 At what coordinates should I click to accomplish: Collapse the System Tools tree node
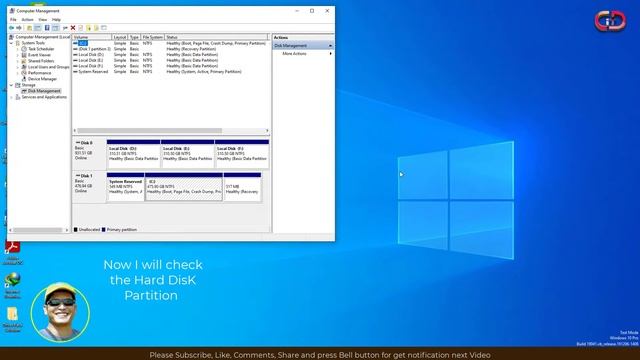click(11, 43)
